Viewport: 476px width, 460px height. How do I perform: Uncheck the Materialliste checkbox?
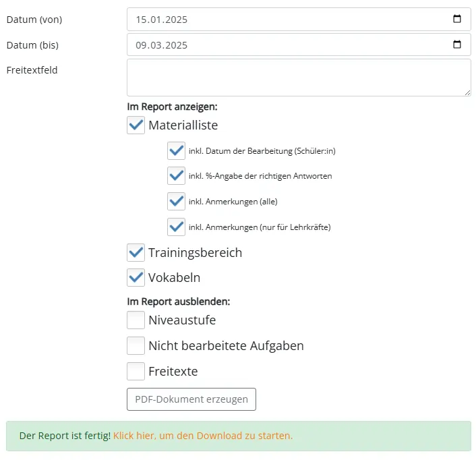[136, 125]
